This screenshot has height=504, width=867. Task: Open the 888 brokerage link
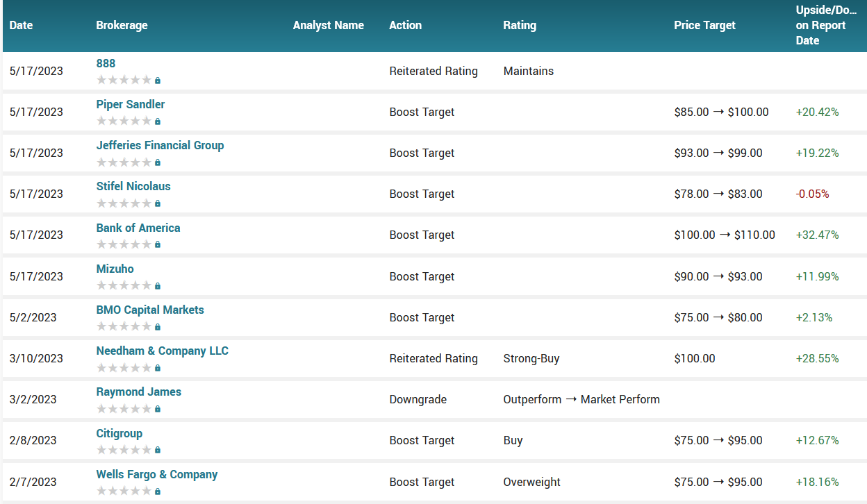tap(106, 63)
